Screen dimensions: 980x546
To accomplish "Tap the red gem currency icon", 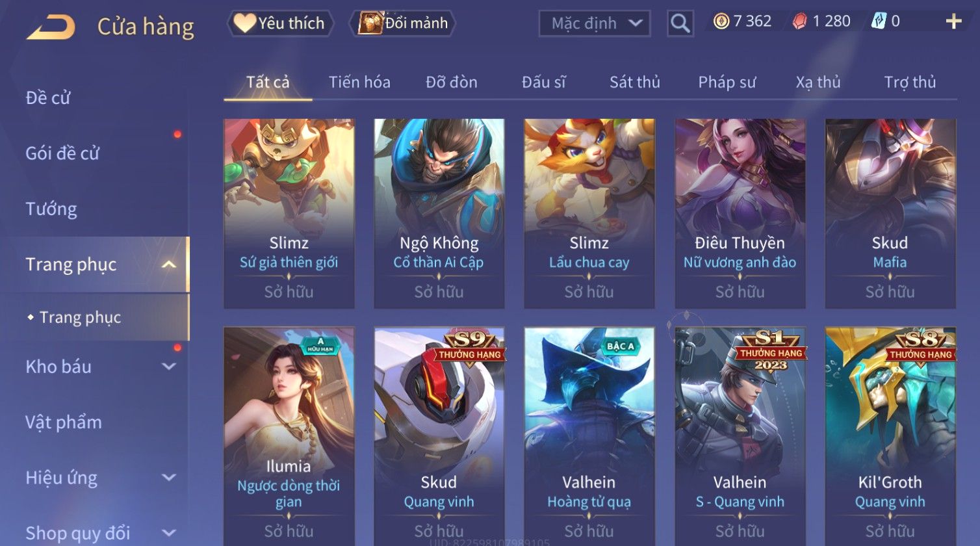I will [799, 21].
